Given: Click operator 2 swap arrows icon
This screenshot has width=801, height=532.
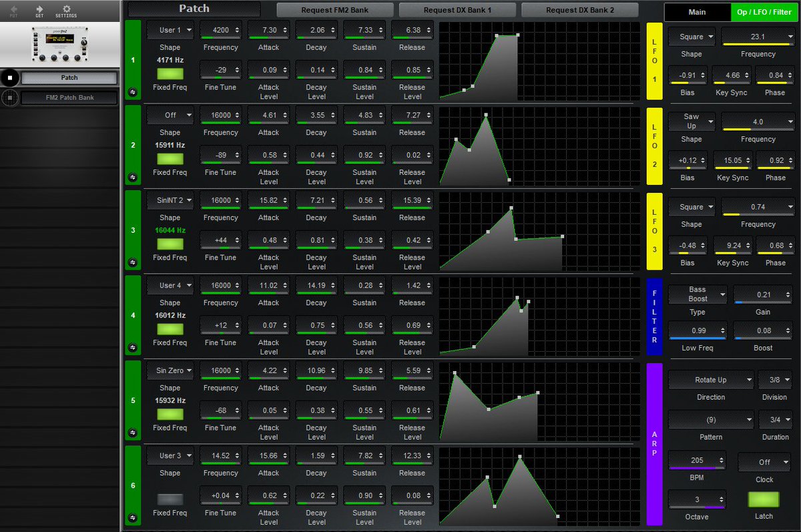Looking at the screenshot, I should (x=132, y=178).
